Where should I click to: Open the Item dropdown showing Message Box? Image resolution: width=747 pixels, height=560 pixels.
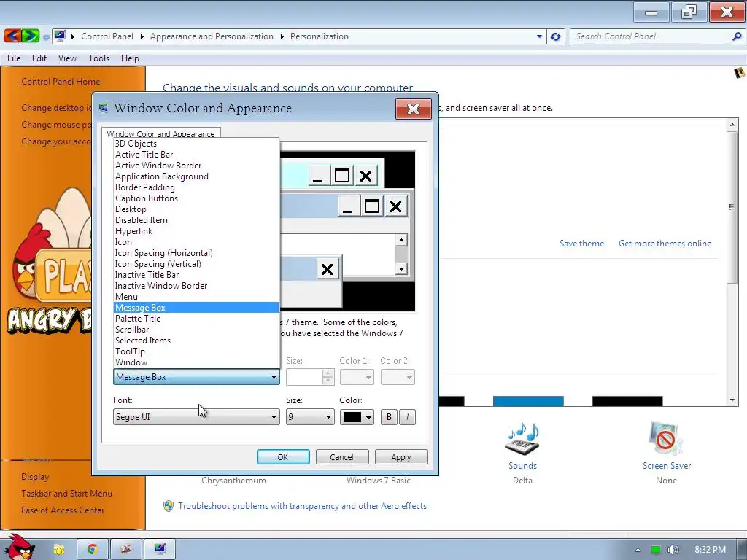pos(196,377)
